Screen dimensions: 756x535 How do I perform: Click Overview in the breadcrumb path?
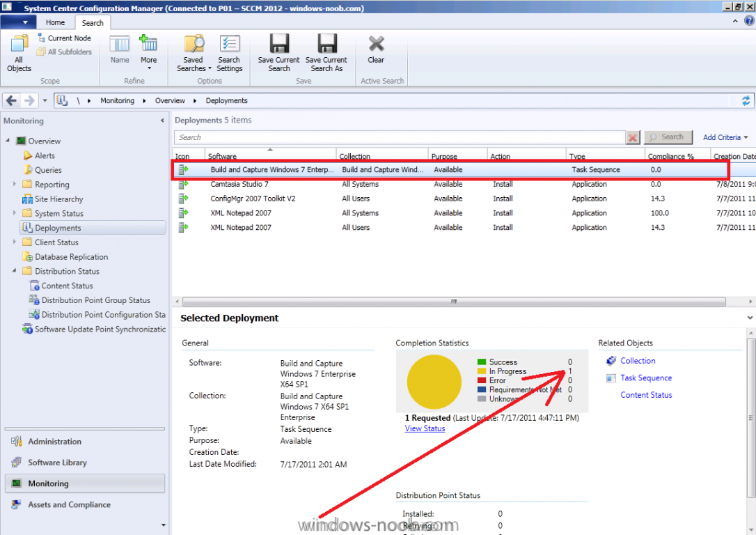pos(170,100)
